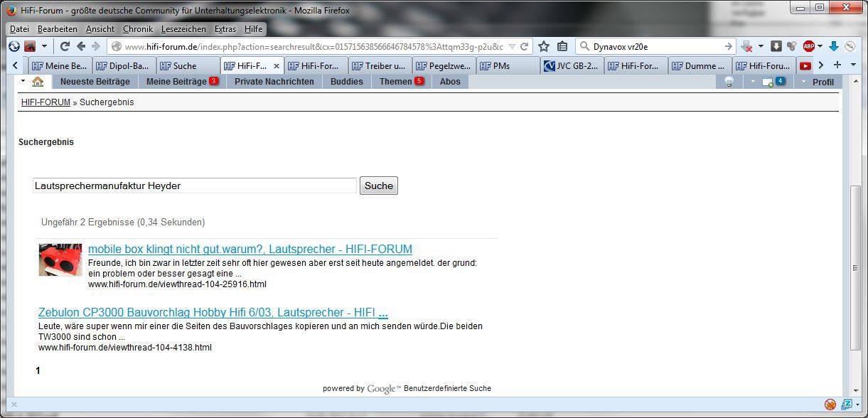Screen dimensions: 868x418
Task: Open the Adblock Plus dropdown arrow
Action: pyautogui.click(x=819, y=46)
